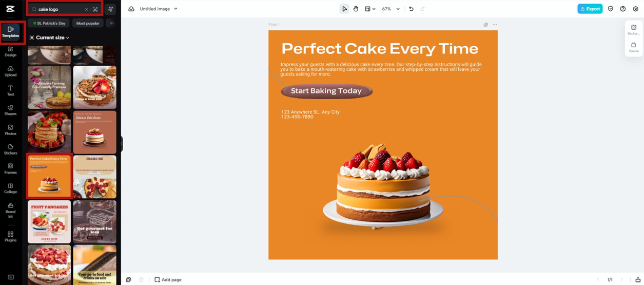Screen dimensions: 644x285
Task: Open the page more options menu
Action: 495,25
